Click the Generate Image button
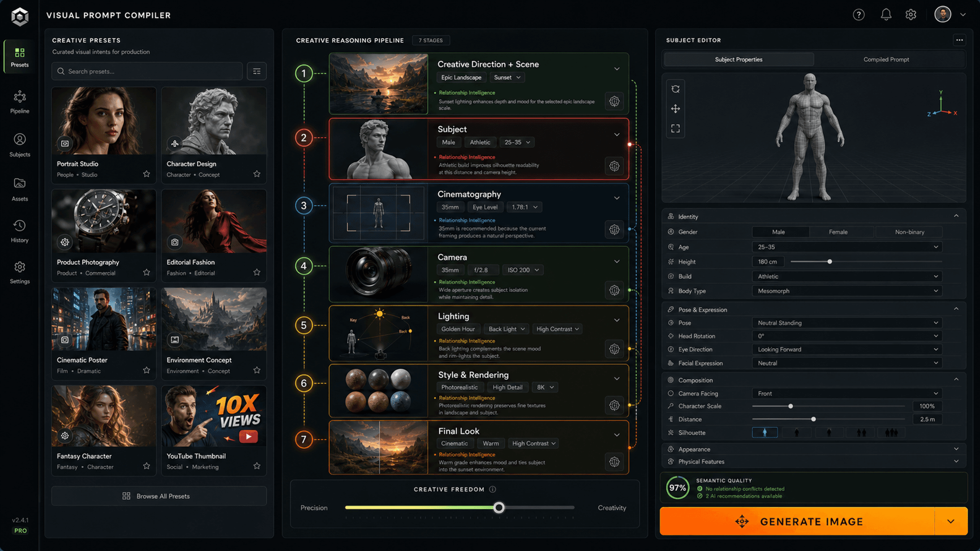The width and height of the screenshot is (980, 551). coord(797,521)
